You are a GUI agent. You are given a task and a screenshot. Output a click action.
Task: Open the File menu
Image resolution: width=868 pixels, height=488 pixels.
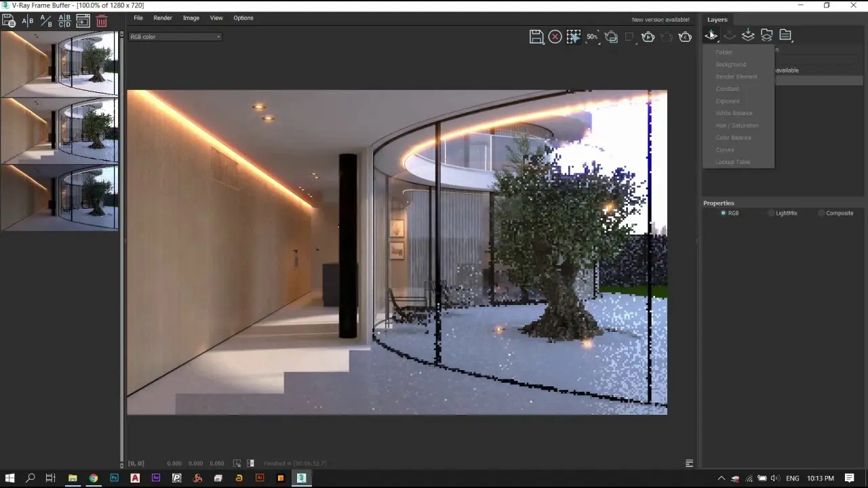coord(138,18)
